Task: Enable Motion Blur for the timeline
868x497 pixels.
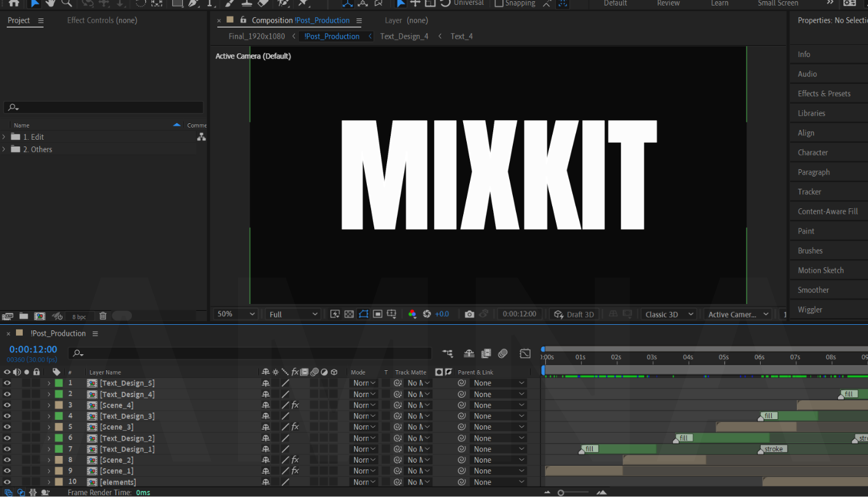Action: (x=503, y=354)
